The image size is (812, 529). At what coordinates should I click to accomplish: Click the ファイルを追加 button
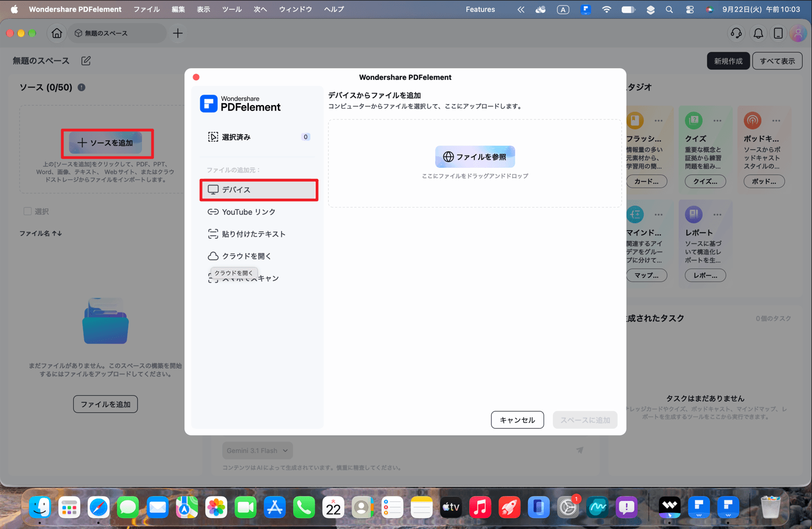pyautogui.click(x=106, y=404)
